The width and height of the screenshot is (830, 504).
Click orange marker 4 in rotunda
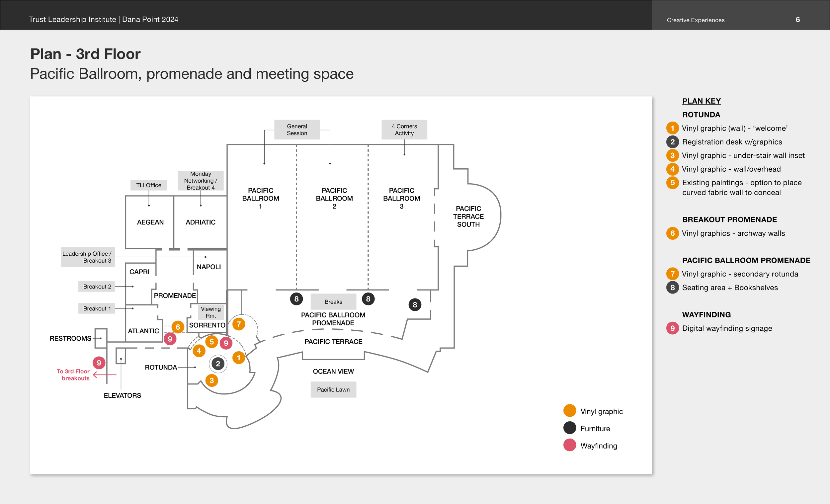click(199, 351)
